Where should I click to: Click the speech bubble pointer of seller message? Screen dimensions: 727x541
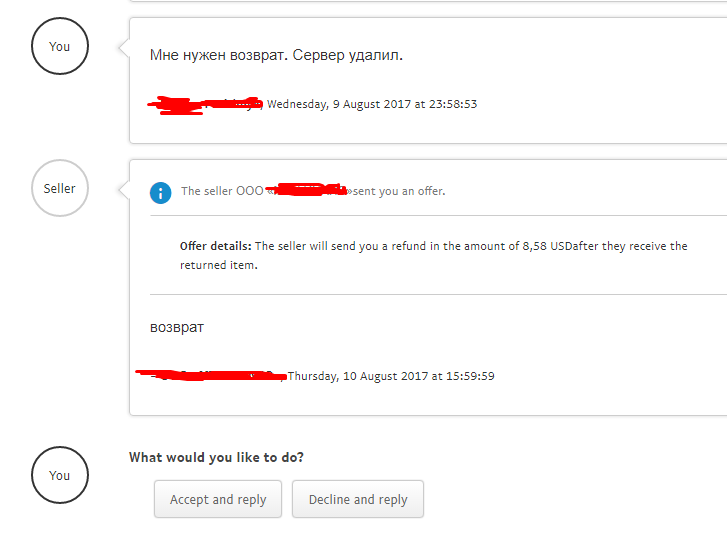point(124,190)
